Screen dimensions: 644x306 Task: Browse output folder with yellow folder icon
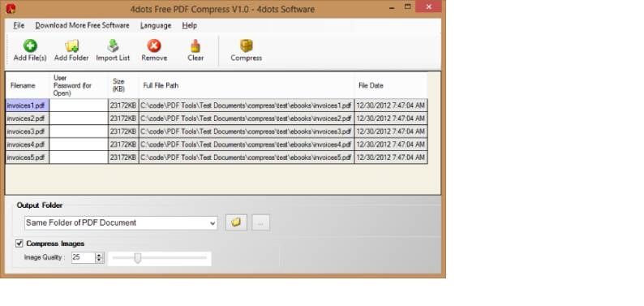click(x=236, y=222)
